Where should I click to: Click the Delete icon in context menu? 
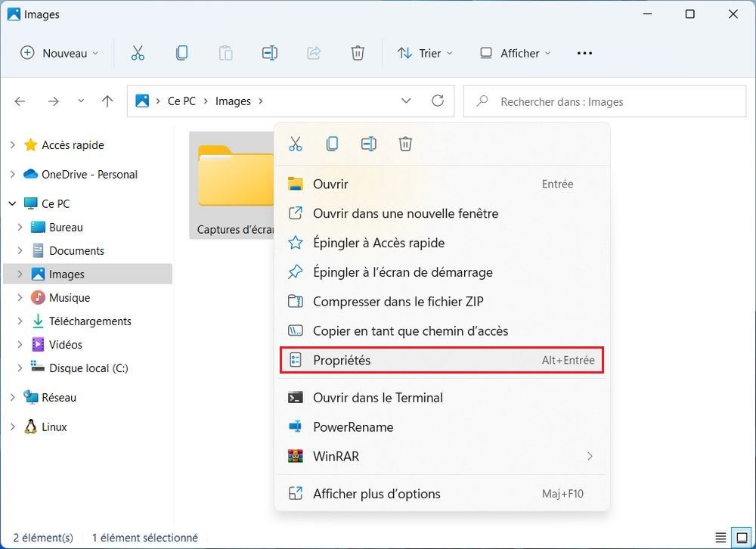405,144
